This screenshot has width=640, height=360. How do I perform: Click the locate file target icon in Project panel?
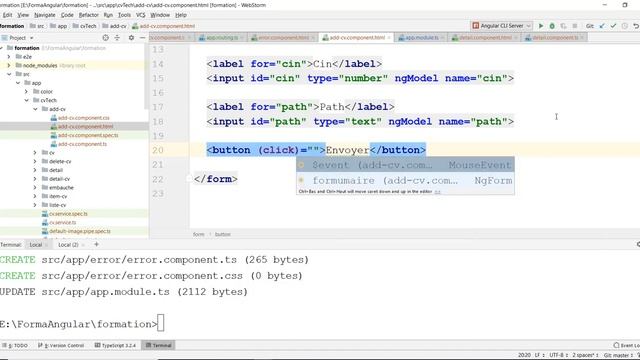tap(106, 38)
